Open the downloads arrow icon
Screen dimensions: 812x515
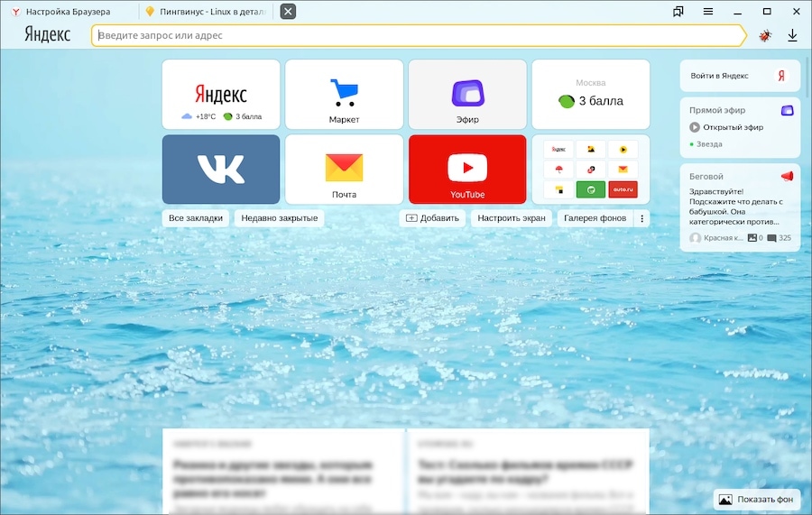click(x=792, y=36)
